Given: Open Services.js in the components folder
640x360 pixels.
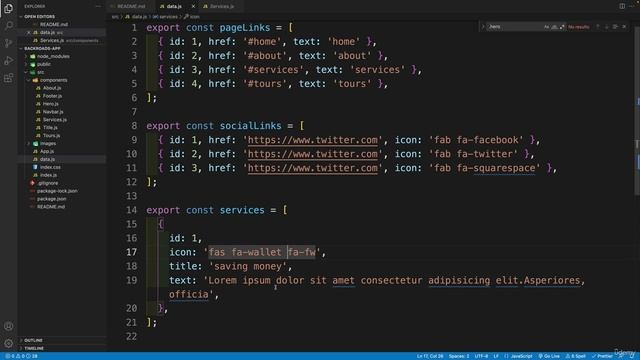Looking at the screenshot, I should [x=55, y=120].
